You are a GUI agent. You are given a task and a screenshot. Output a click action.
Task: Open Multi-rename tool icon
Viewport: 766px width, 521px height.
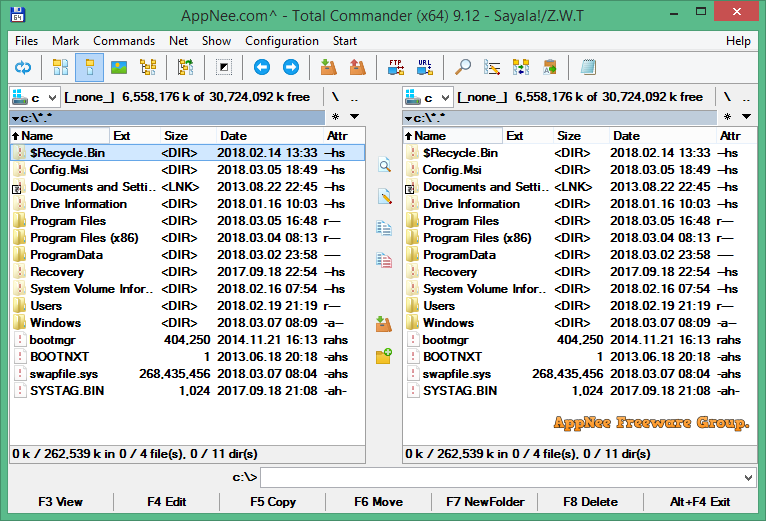(492, 67)
